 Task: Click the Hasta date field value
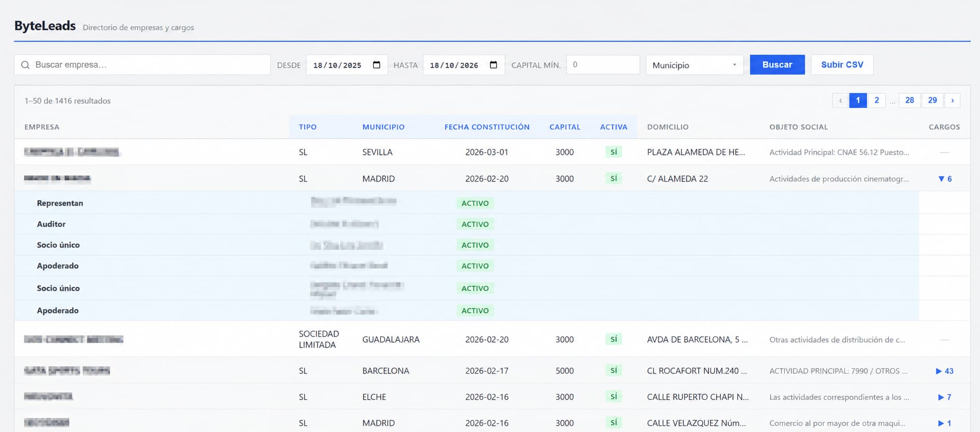click(x=454, y=65)
